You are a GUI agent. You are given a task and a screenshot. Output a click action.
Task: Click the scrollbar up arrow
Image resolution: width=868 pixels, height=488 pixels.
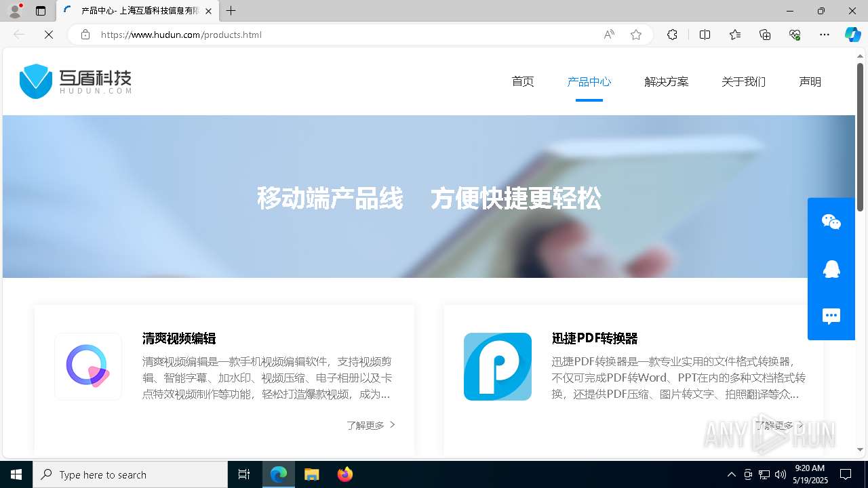click(x=860, y=56)
